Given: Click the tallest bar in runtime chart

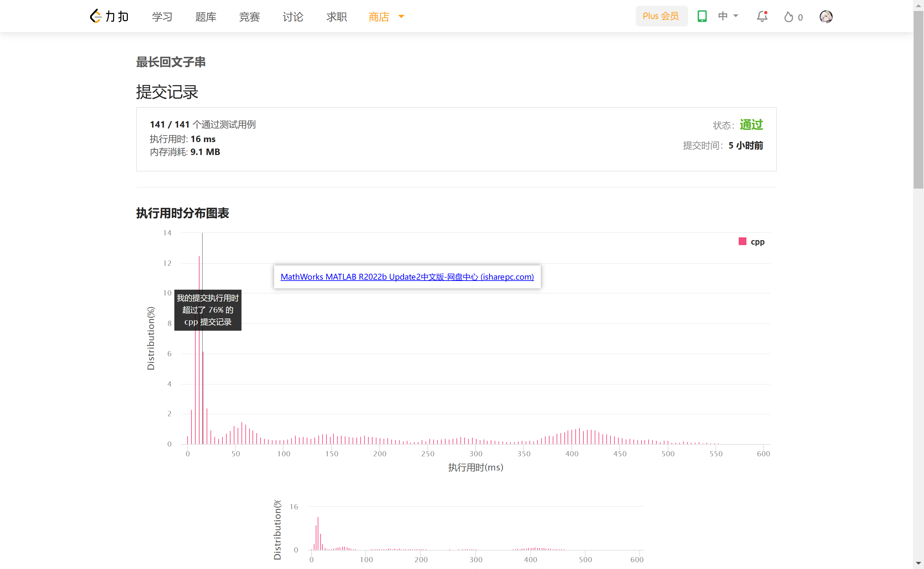Looking at the screenshot, I should [199, 350].
